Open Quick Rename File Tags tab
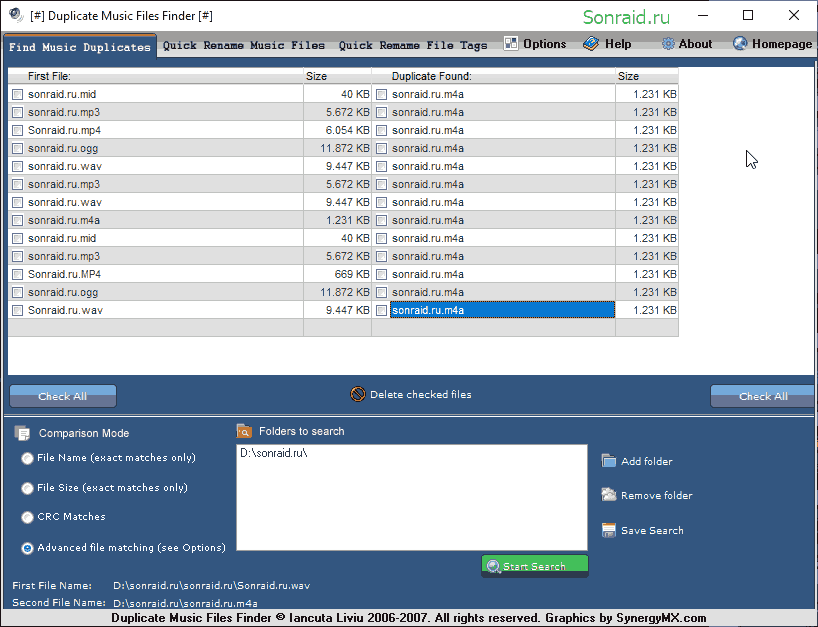818x627 pixels. pyautogui.click(x=413, y=45)
